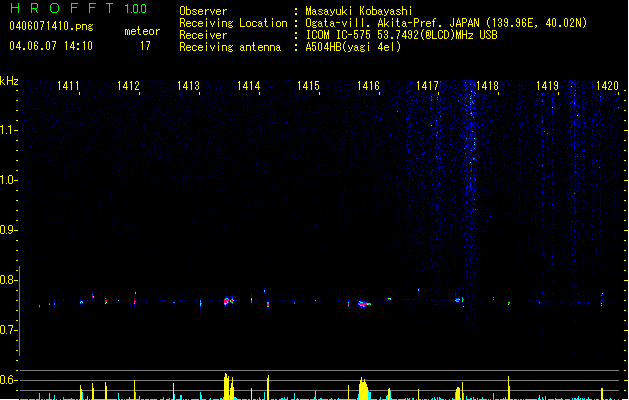Click the 1412 time tick label
Screen dimensions: 629x400
tap(128, 86)
